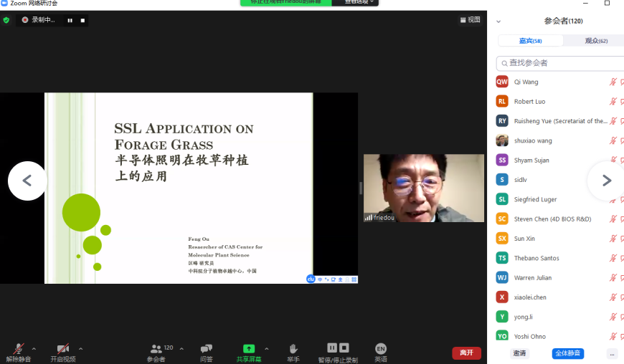Viewport: 624px width, 364px height.
Task: Switch to the 观众 attendees tab
Action: point(595,41)
